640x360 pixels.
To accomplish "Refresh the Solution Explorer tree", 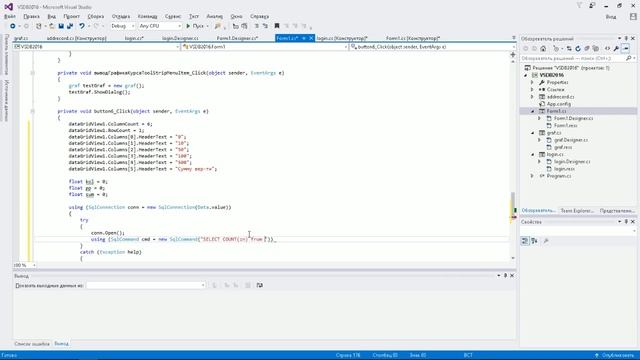I will (x=578, y=49).
